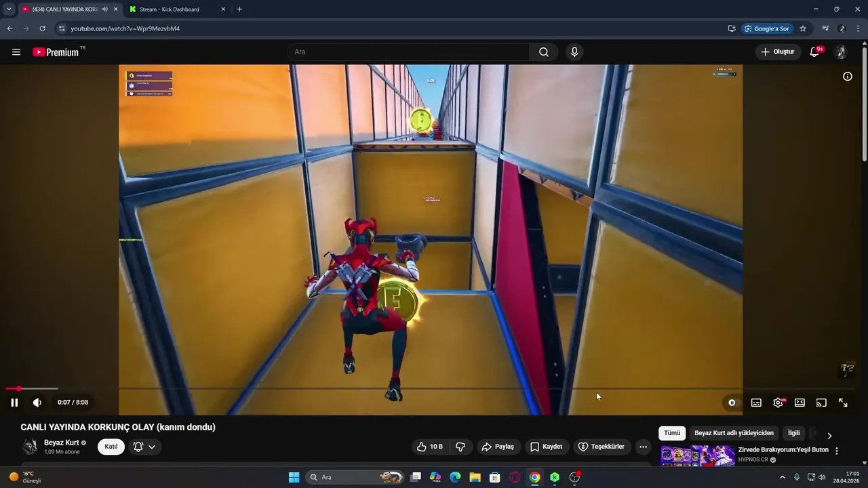Show more filter chips with right arrow
Image resolution: width=868 pixels, height=488 pixels.
point(829,435)
